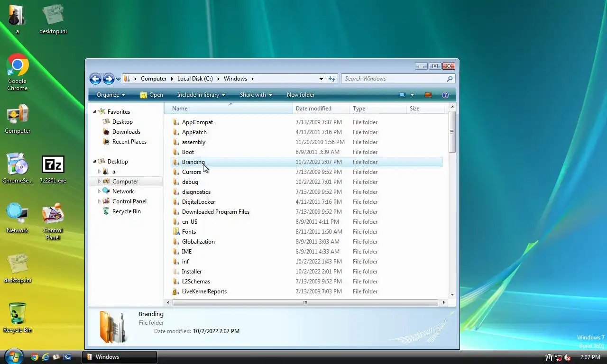Expand the 'a' user folder node
The image size is (607, 364).
[100, 172]
